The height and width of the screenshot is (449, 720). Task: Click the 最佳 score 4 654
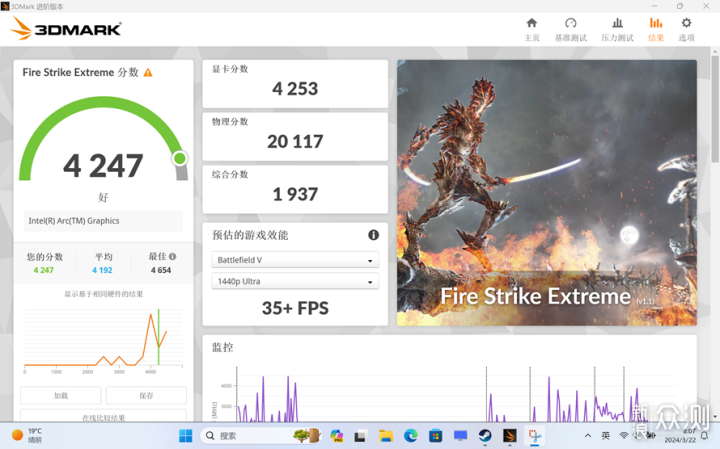pos(161,270)
